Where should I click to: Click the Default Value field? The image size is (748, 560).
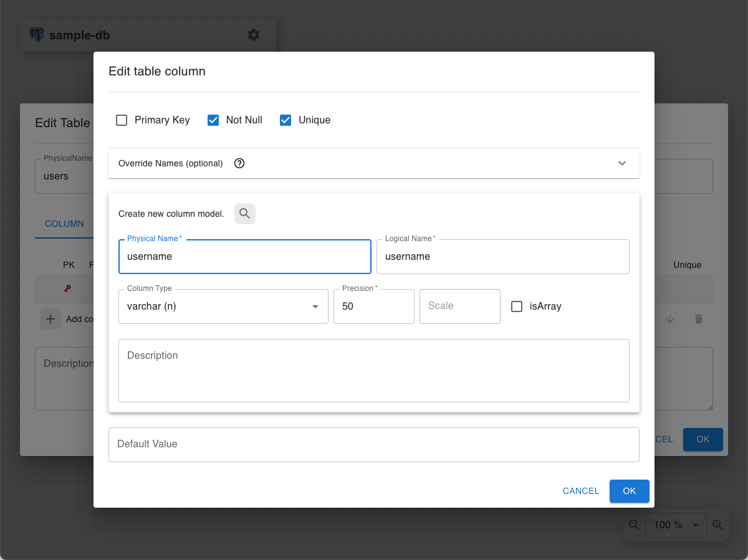coord(374,445)
